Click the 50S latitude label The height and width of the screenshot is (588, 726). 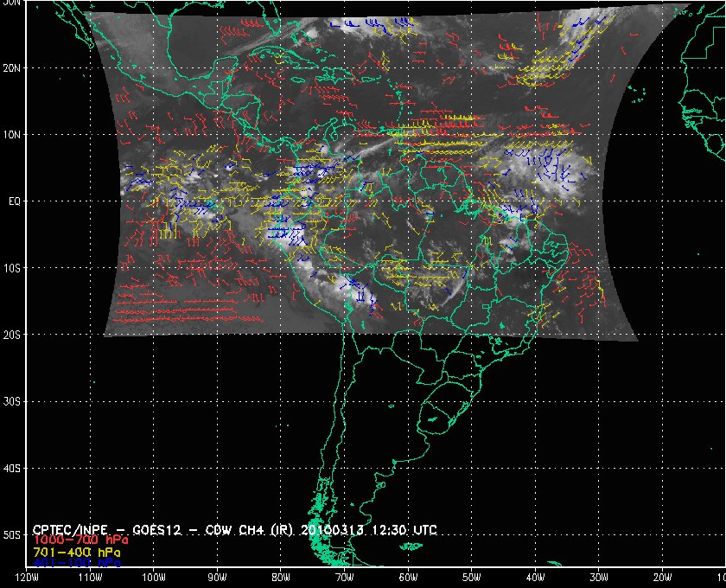tap(11, 535)
